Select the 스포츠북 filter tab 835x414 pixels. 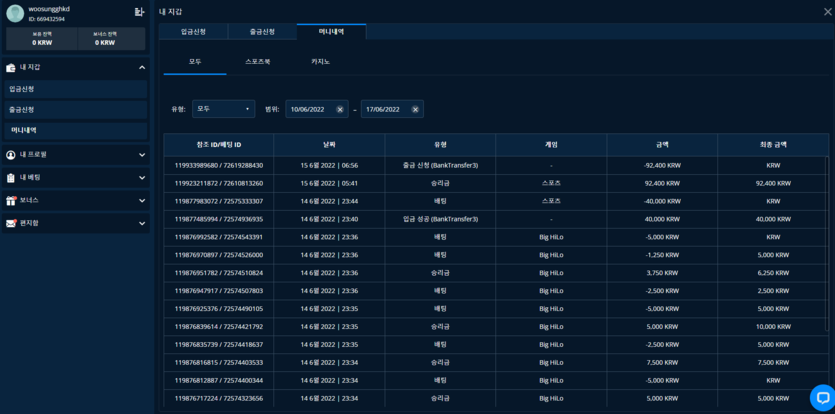pos(258,62)
